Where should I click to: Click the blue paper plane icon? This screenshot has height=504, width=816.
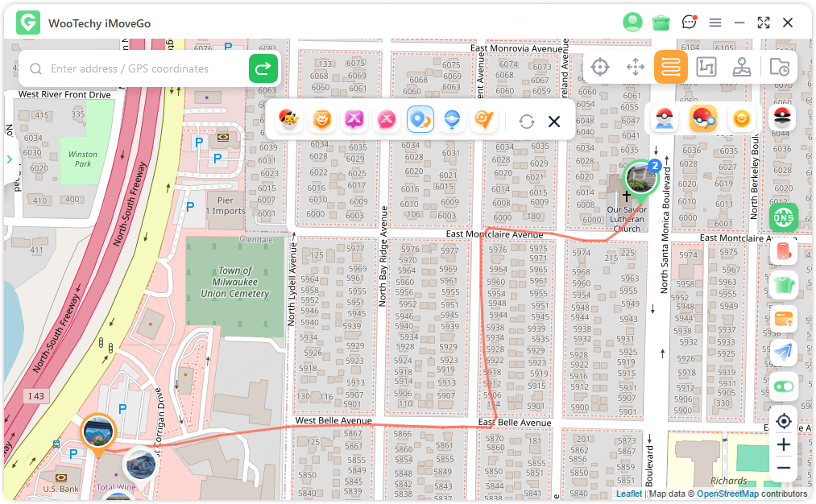(x=784, y=353)
